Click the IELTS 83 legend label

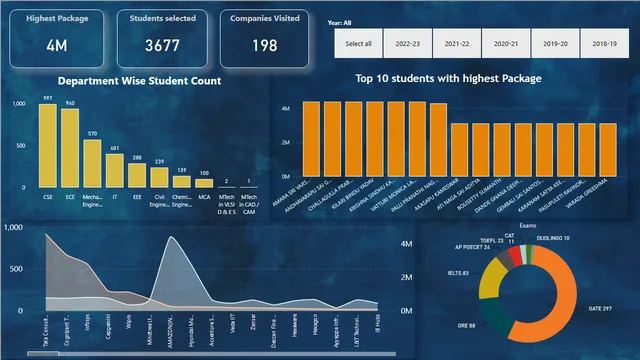click(458, 273)
